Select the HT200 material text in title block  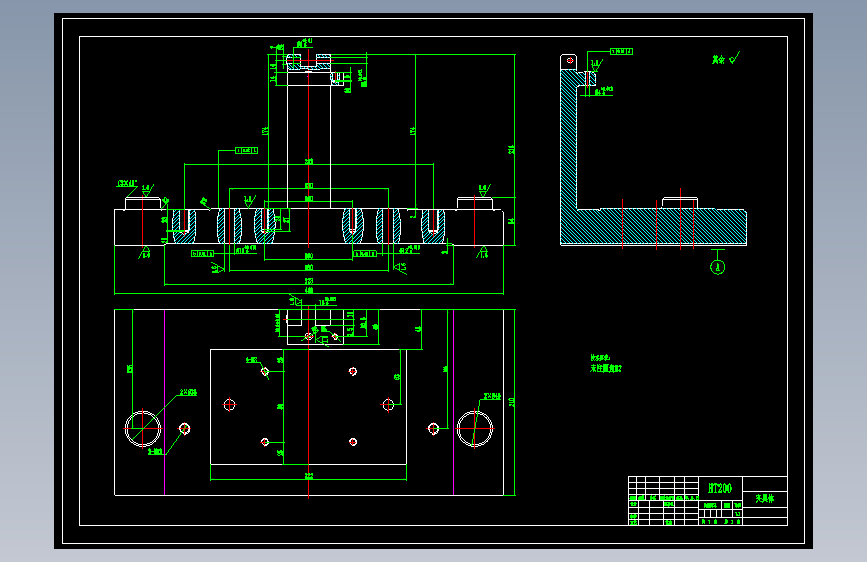click(720, 488)
